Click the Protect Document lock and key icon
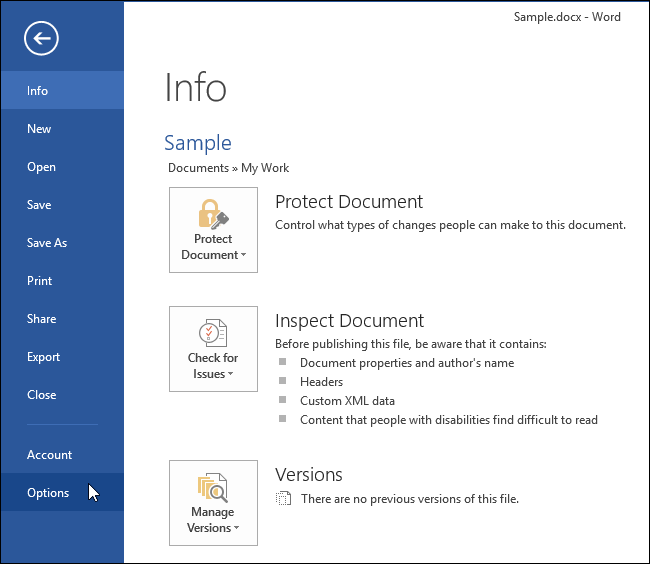The image size is (650, 564). click(213, 214)
